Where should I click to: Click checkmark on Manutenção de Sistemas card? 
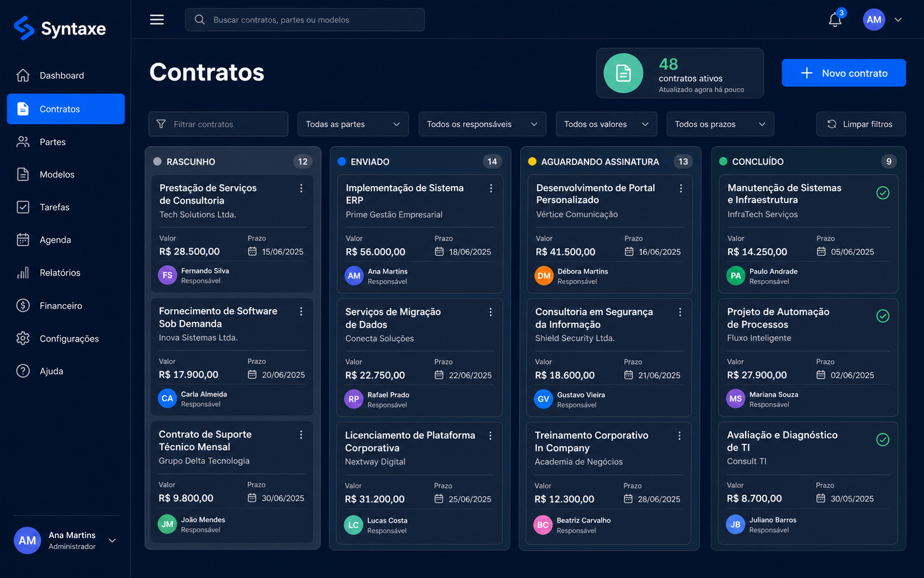pos(883,193)
